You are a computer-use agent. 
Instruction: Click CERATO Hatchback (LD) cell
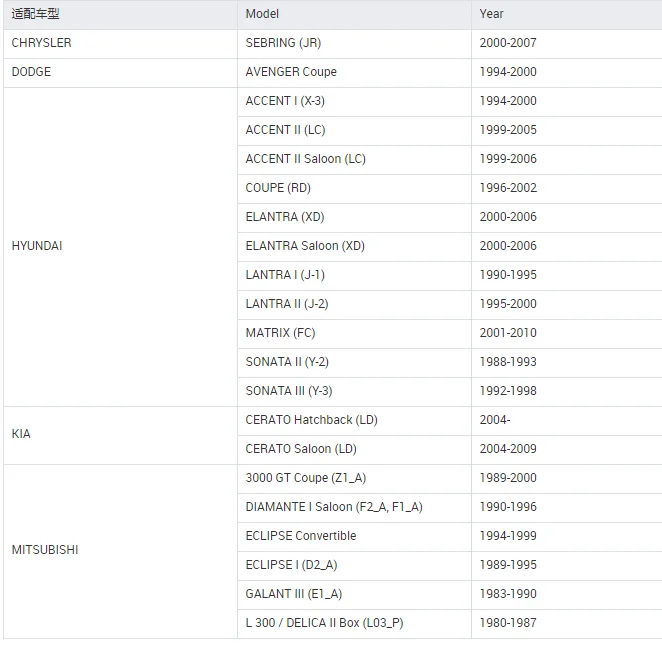coord(354,421)
